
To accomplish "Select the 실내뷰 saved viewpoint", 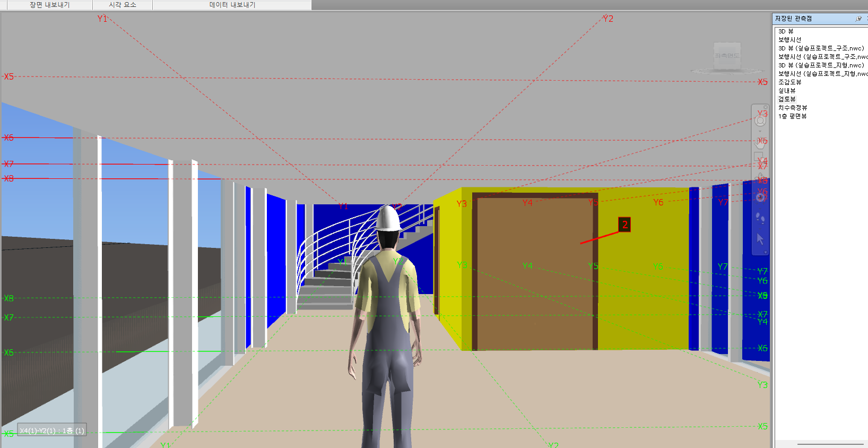I will pos(787,91).
